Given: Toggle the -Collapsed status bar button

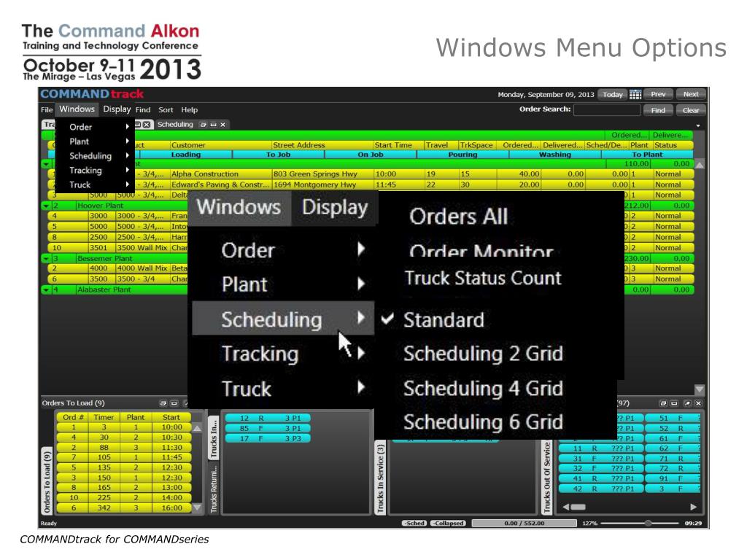Looking at the screenshot, I should tap(449, 523).
